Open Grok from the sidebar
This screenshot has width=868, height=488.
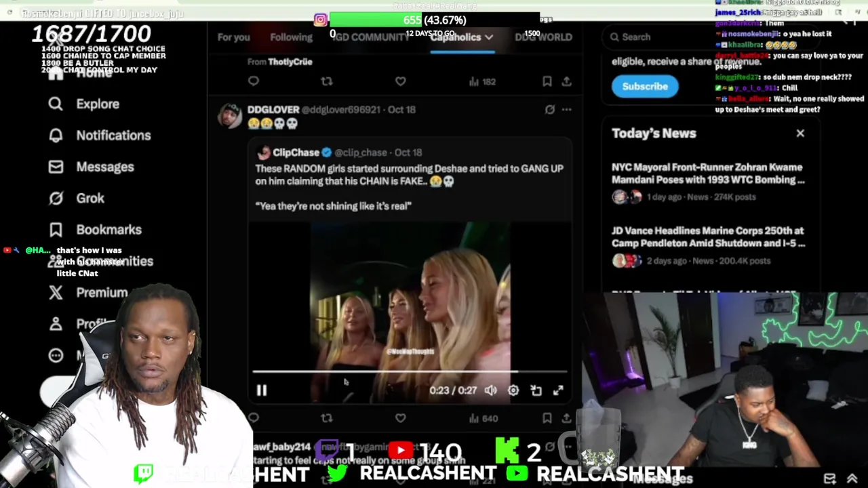[77, 198]
